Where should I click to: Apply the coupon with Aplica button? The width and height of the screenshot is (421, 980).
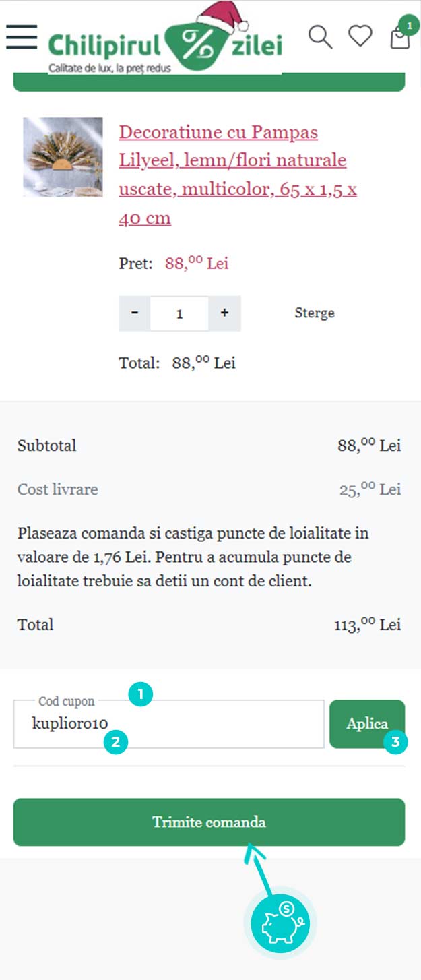[x=367, y=724]
